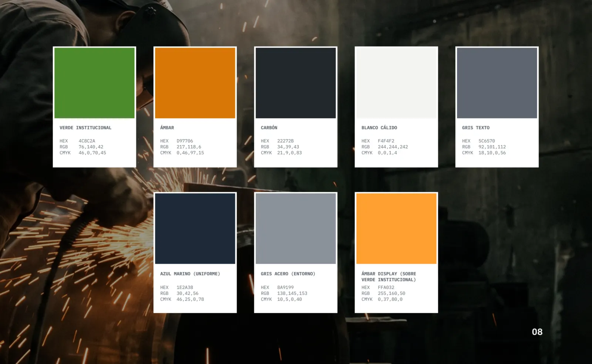Click hex value 5C6570
592x364 pixels.
click(487, 141)
